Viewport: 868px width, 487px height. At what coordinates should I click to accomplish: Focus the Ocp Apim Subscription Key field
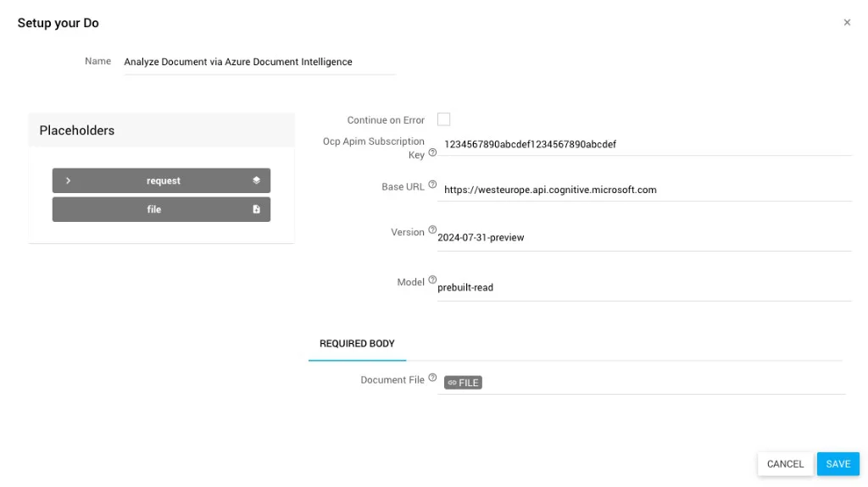pos(644,144)
